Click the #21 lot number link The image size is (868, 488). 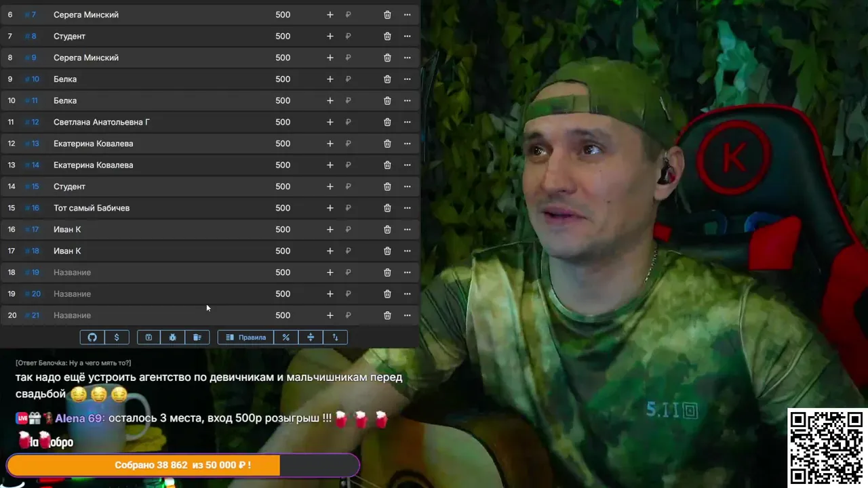[x=32, y=315]
